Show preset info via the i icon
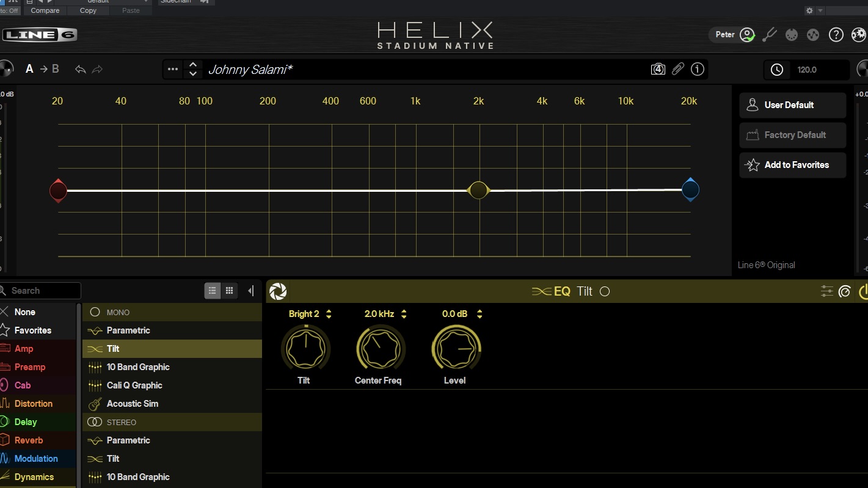868x488 pixels. (698, 69)
